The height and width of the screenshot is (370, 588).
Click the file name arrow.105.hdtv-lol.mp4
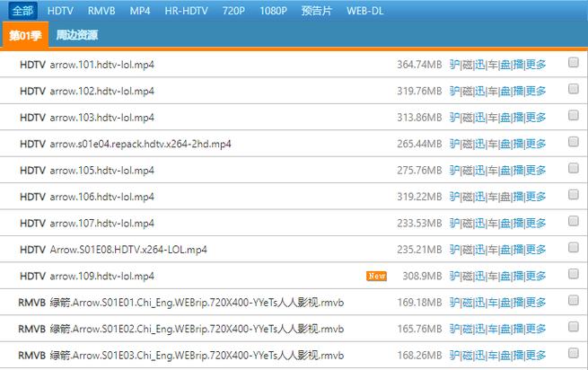coord(101,171)
